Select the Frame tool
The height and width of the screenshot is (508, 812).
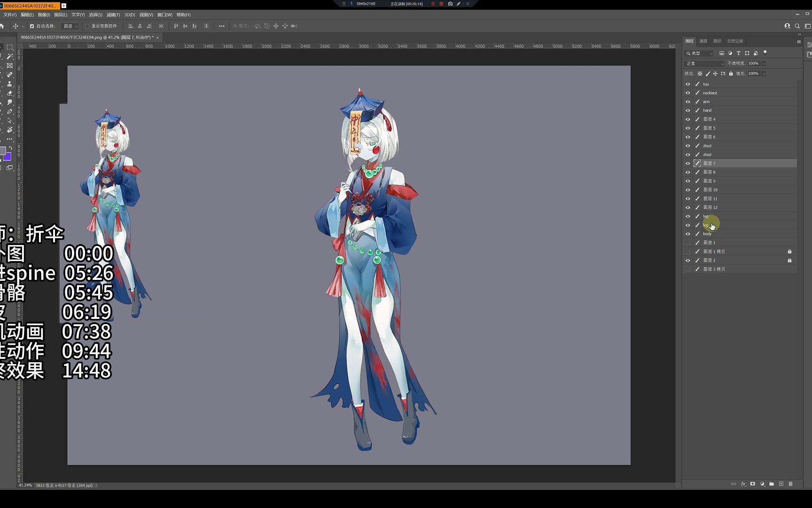[x=9, y=66]
